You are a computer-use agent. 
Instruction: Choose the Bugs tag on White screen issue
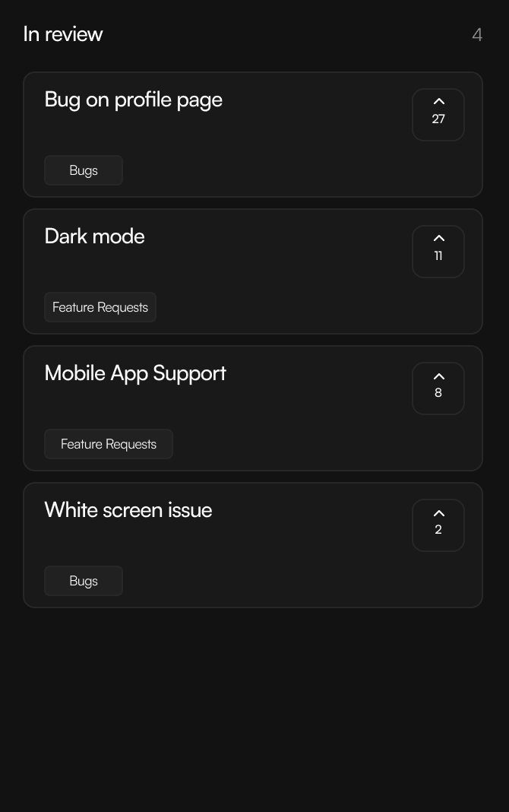[x=84, y=581]
